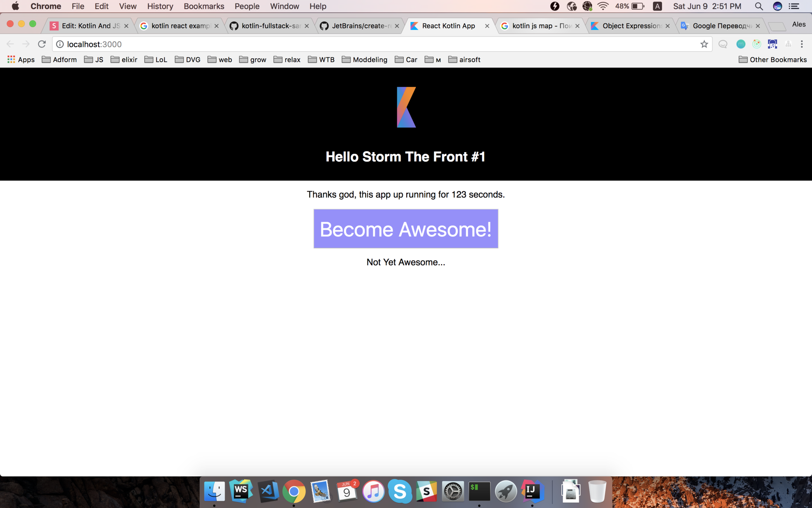Click the site info icon in address bar

coord(60,44)
